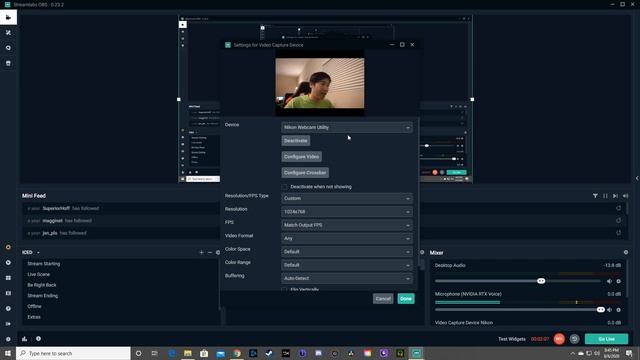The width and height of the screenshot is (640, 360).
Task: Enable Deactivate when not showing checkbox
Action: 284,187
